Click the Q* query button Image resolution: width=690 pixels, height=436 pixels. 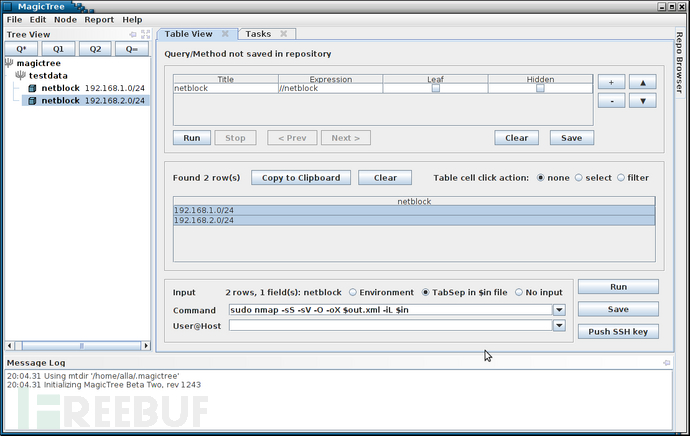[x=21, y=49]
